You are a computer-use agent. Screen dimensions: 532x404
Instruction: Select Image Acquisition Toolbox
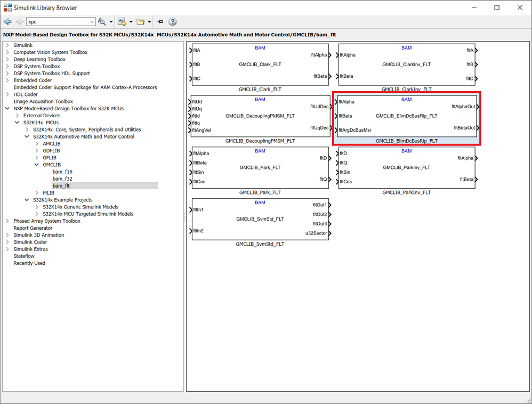click(43, 101)
